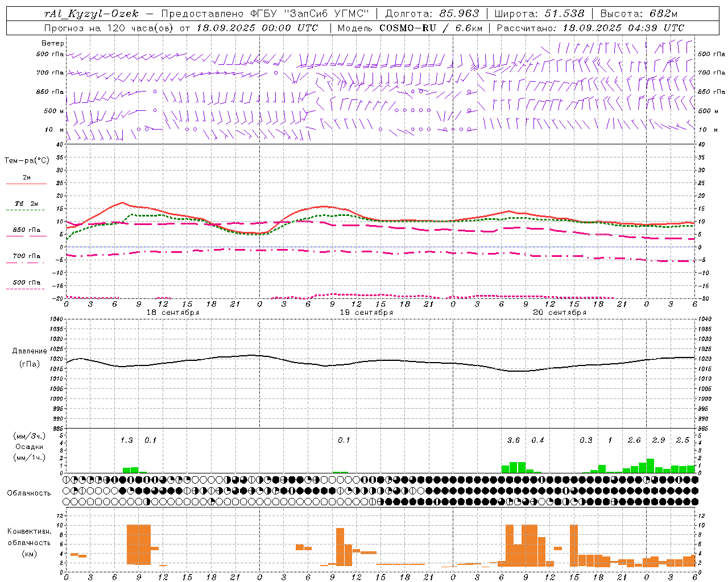Click the Облачность label
728x582 pixels.
pyautogui.click(x=29, y=493)
